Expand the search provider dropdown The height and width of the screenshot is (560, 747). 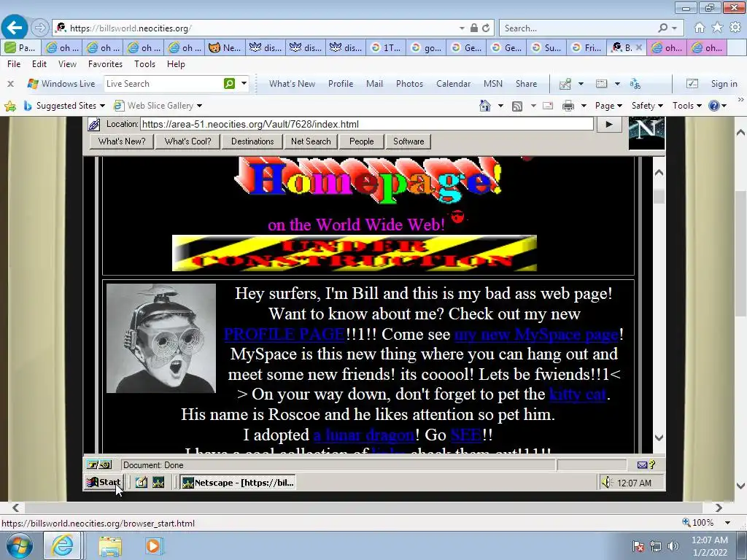click(x=675, y=28)
